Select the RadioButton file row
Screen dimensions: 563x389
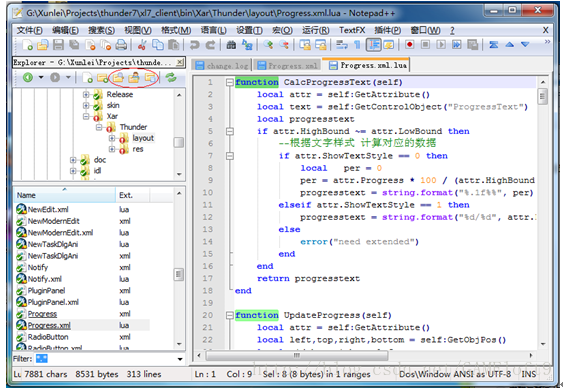(83, 337)
